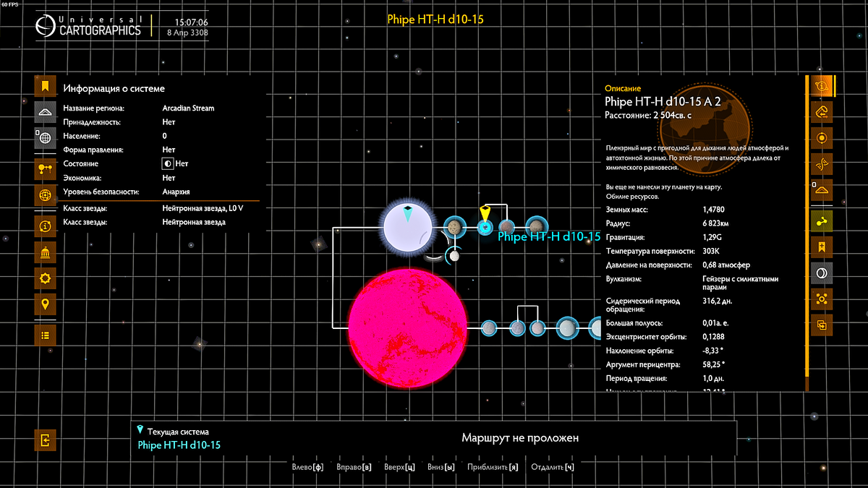Viewport: 868px width, 488px height.
Task: Click cyan current-location marker on neutron star
Action: 408,212
